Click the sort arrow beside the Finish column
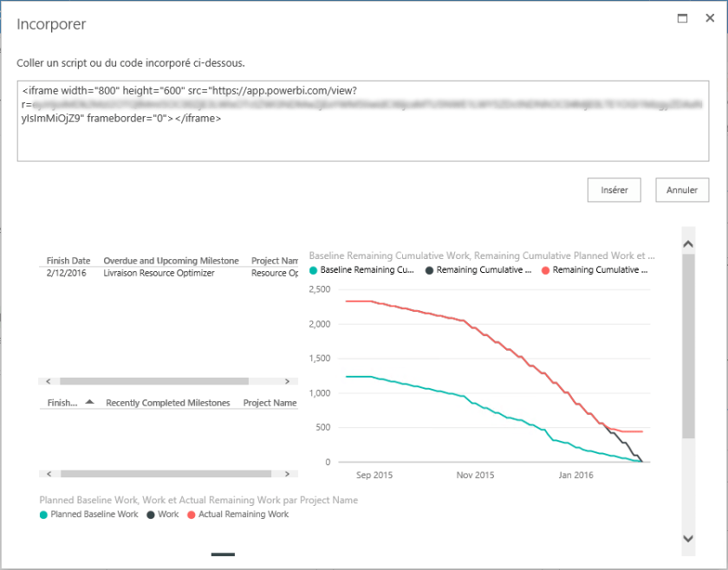Image resolution: width=728 pixels, height=570 pixels. tap(89, 402)
